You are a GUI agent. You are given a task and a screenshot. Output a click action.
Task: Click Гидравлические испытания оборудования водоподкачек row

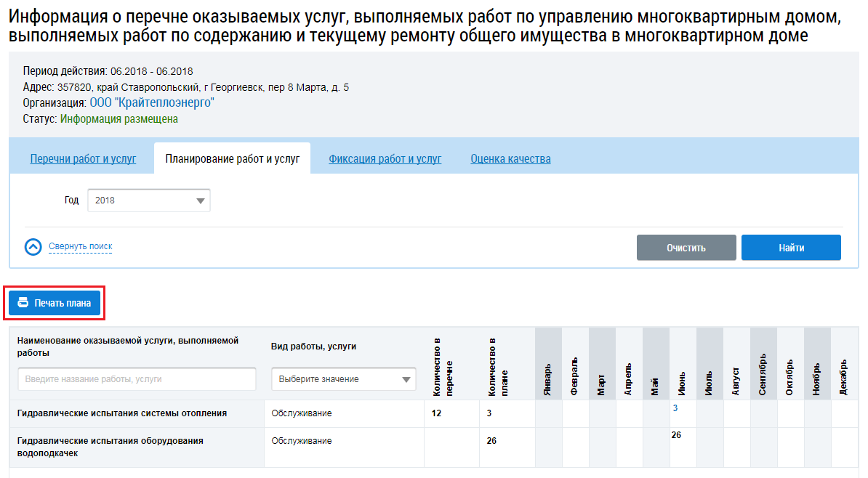110,446
